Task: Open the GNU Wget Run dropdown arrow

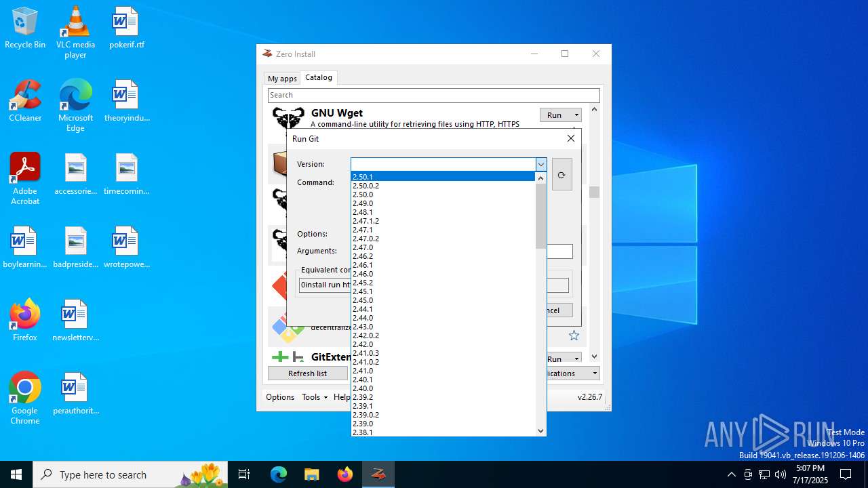Action: tap(576, 115)
